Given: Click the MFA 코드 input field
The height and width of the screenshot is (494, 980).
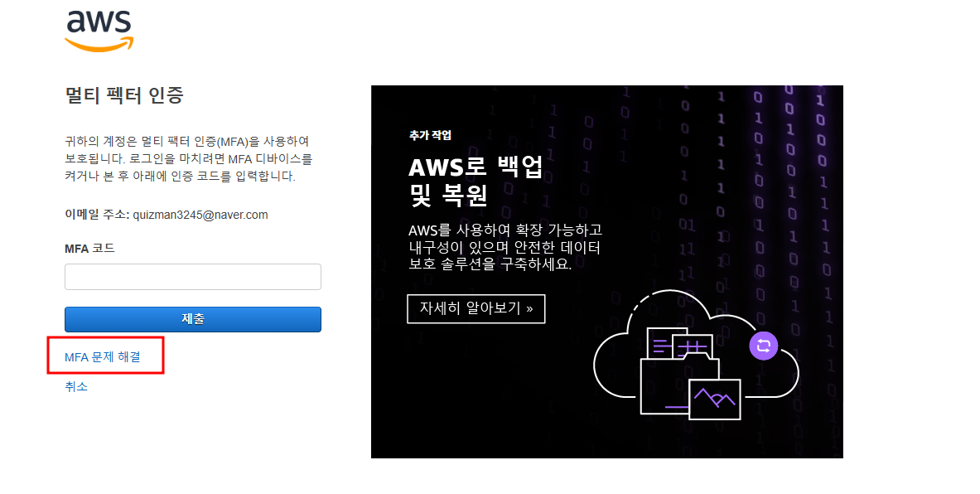Looking at the screenshot, I should (x=192, y=276).
